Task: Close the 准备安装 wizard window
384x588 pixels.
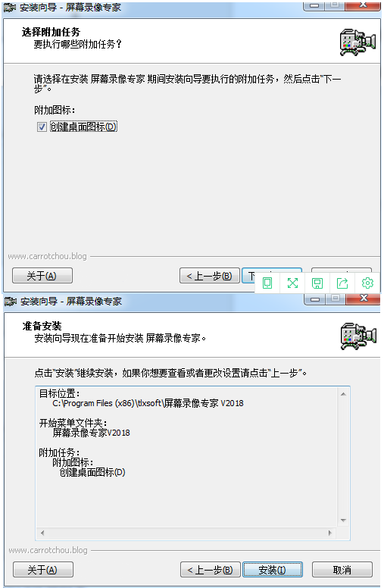Action: 364,299
